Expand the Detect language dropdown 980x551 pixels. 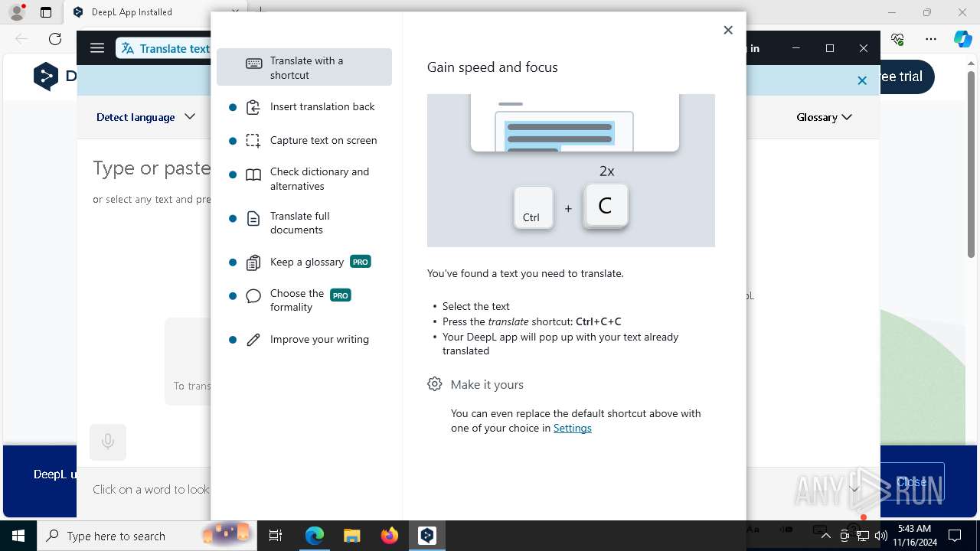point(145,117)
